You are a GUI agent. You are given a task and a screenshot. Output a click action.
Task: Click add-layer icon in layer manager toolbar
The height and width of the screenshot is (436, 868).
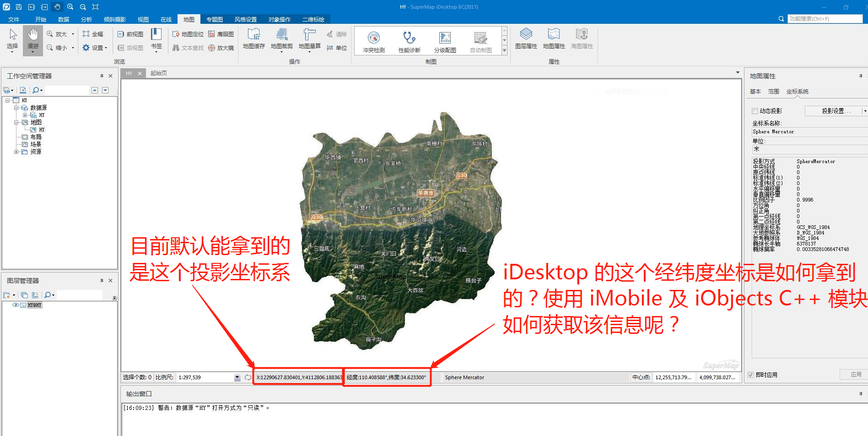click(x=7, y=295)
